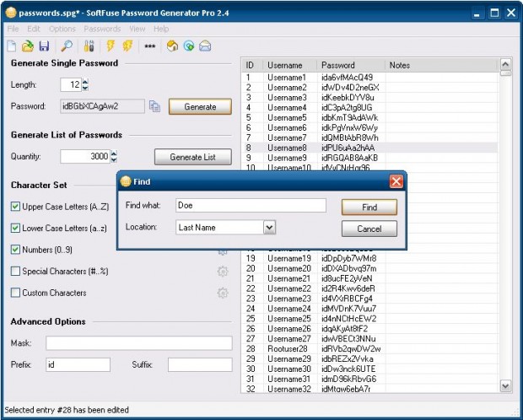The image size is (523, 420).
Task: Select the Username32 entry
Action: click(x=289, y=389)
